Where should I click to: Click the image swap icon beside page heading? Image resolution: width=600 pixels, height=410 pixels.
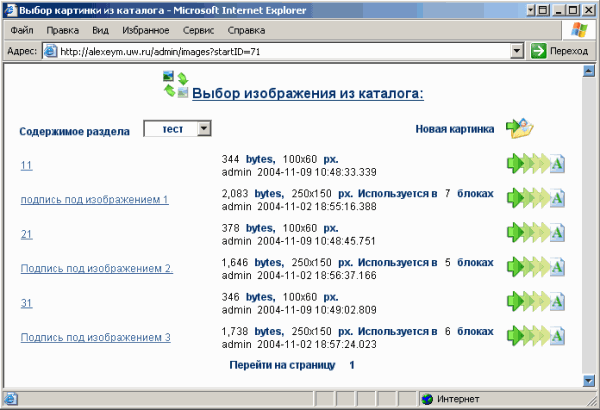(x=175, y=85)
